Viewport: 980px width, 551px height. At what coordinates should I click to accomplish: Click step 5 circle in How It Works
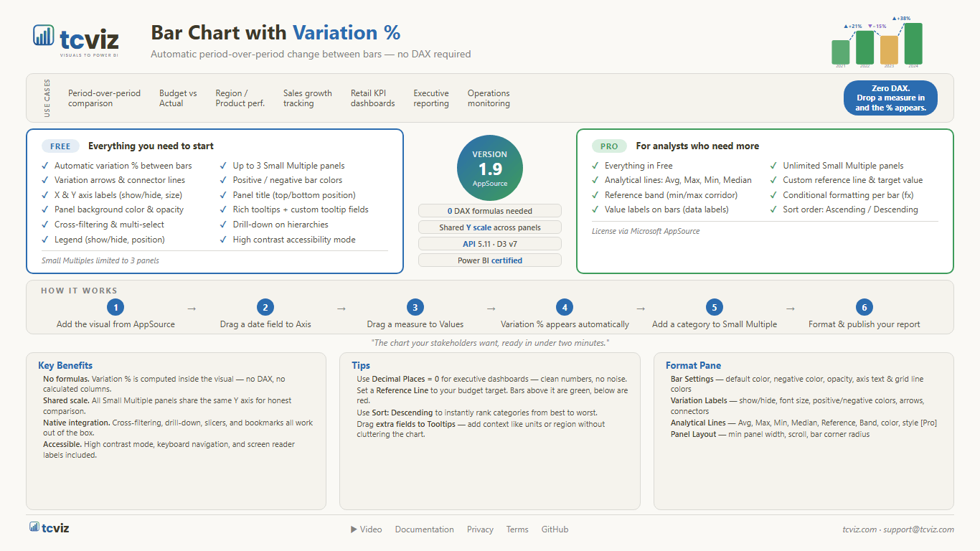(714, 307)
